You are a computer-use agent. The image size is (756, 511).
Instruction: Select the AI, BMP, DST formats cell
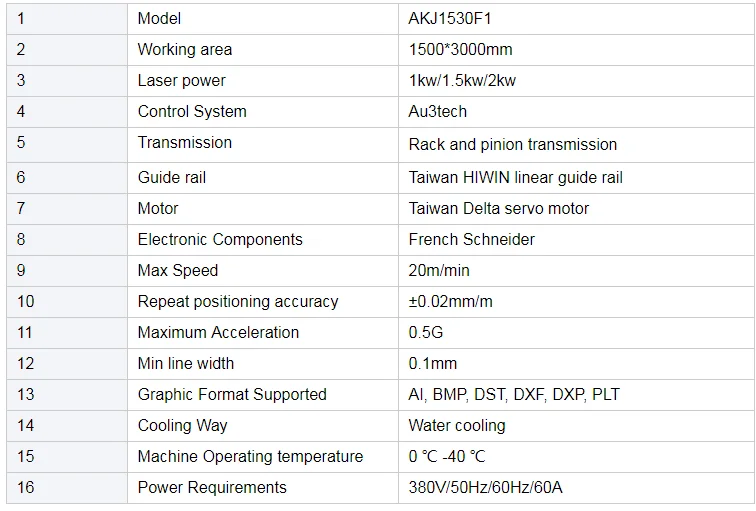577,395
